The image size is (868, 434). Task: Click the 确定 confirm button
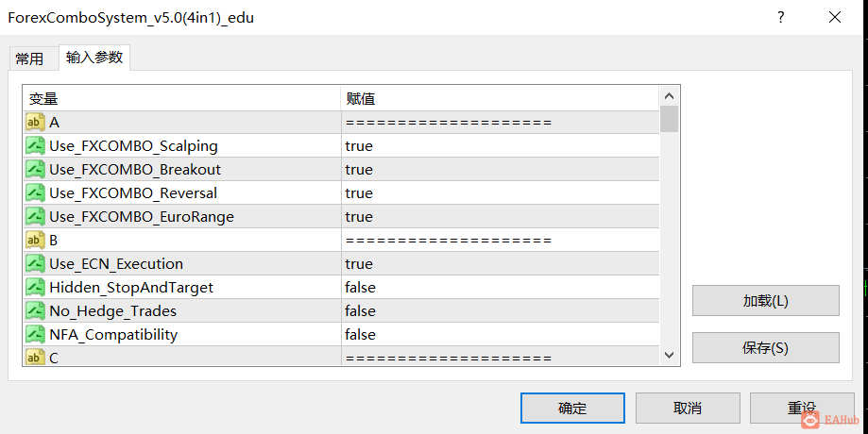point(572,408)
